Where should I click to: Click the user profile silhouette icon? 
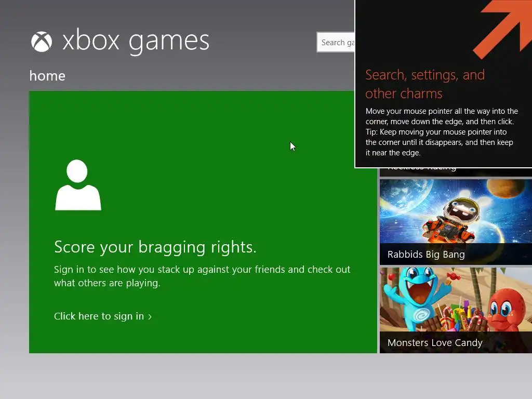pos(78,185)
